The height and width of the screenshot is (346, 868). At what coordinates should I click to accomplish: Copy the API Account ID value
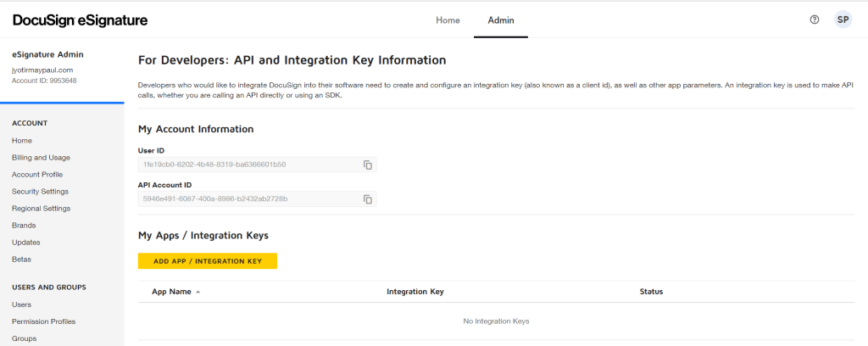(x=368, y=199)
